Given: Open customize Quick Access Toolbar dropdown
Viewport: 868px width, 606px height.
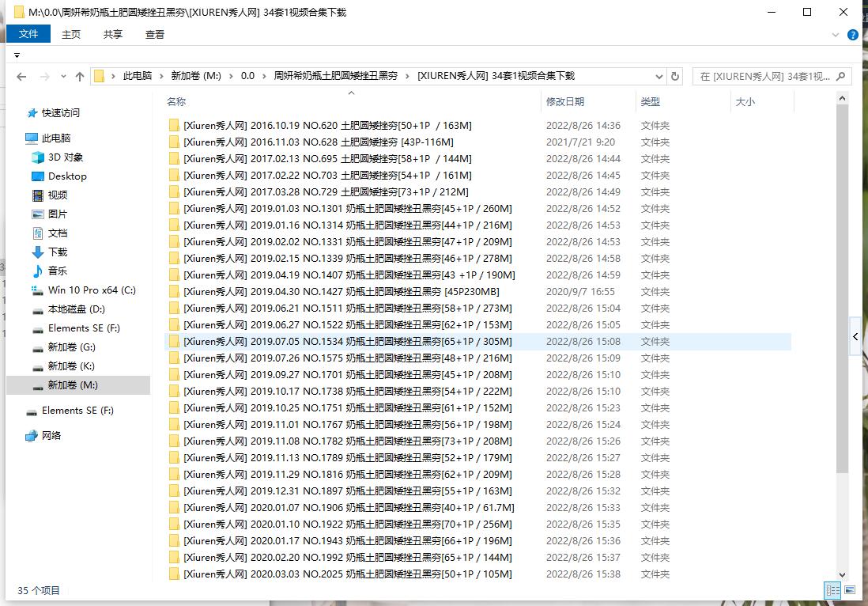Looking at the screenshot, I should (17, 55).
